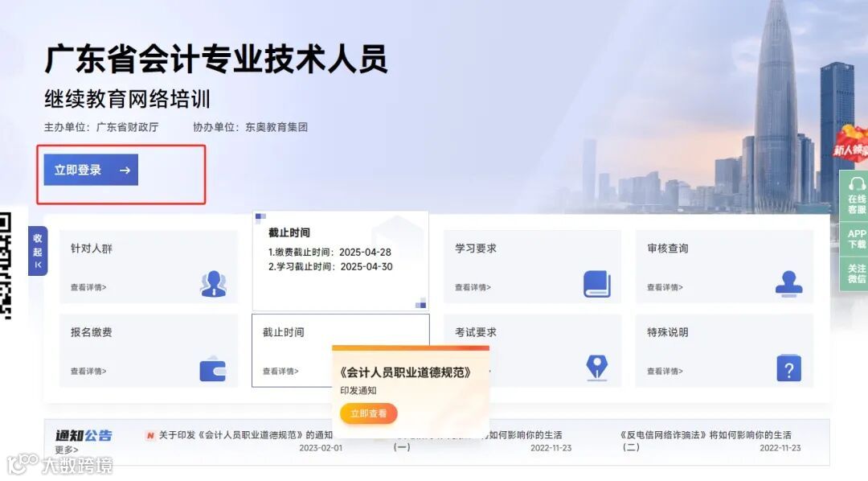Click the 立即登录 login button
The image size is (868, 481).
coord(91,170)
